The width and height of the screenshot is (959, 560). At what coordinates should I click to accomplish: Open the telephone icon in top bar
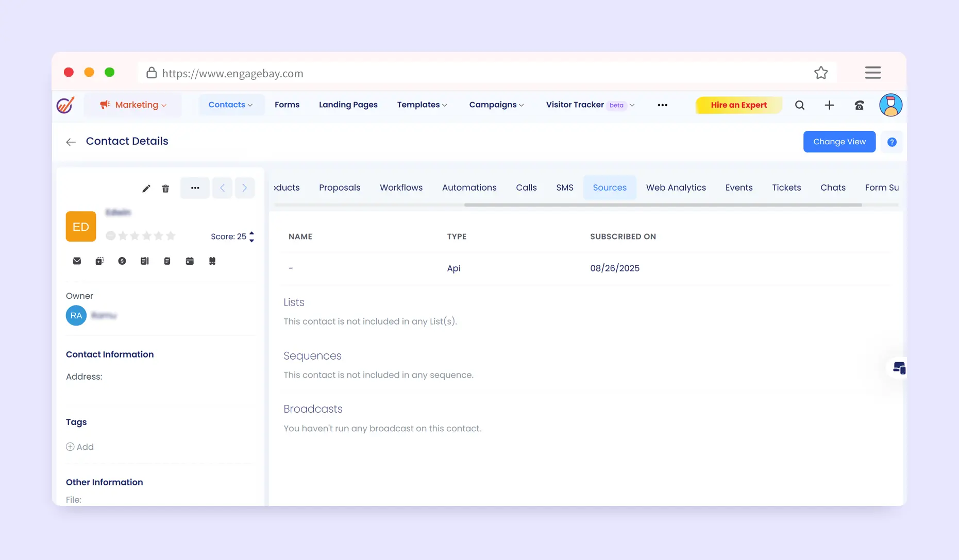[859, 105]
